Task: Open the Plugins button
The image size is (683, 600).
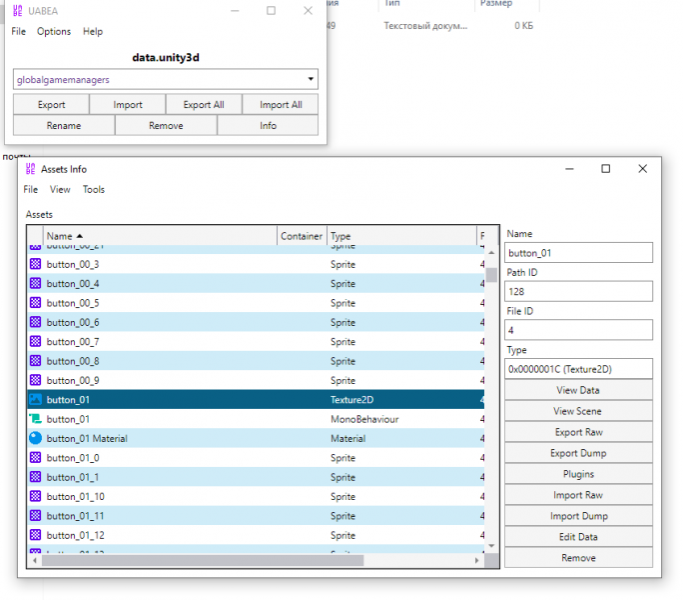Action: point(578,474)
